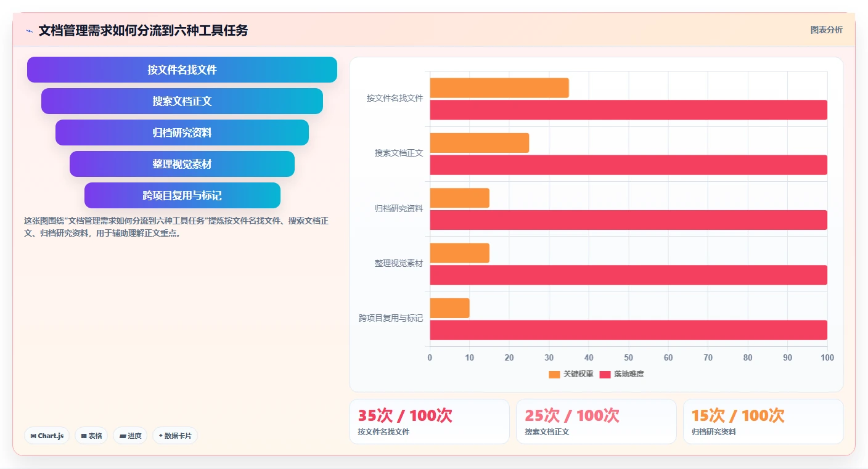Click the 按文件名找文件 y-axis label
This screenshot has width=868, height=469.
click(395, 98)
